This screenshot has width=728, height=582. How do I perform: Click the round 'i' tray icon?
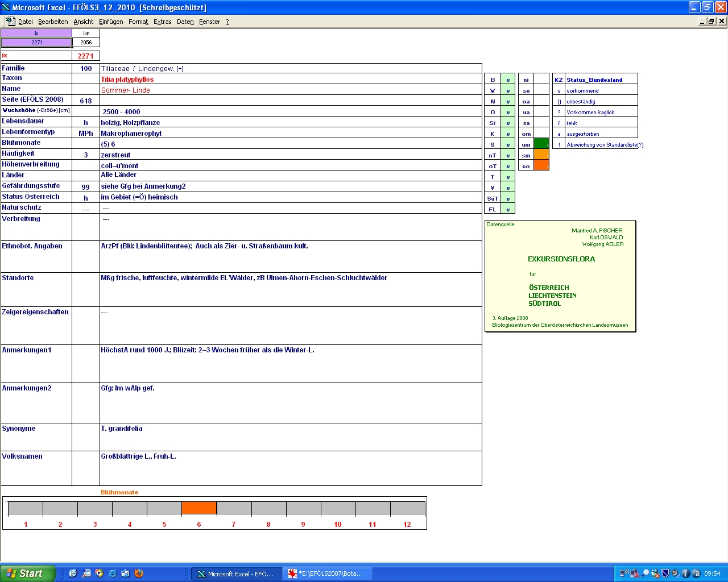pyautogui.click(x=685, y=573)
